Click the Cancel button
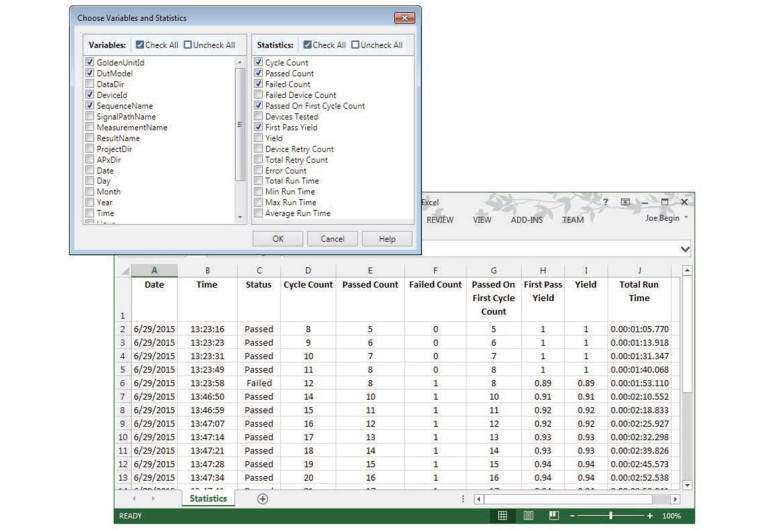The image size is (765, 530). (x=332, y=239)
